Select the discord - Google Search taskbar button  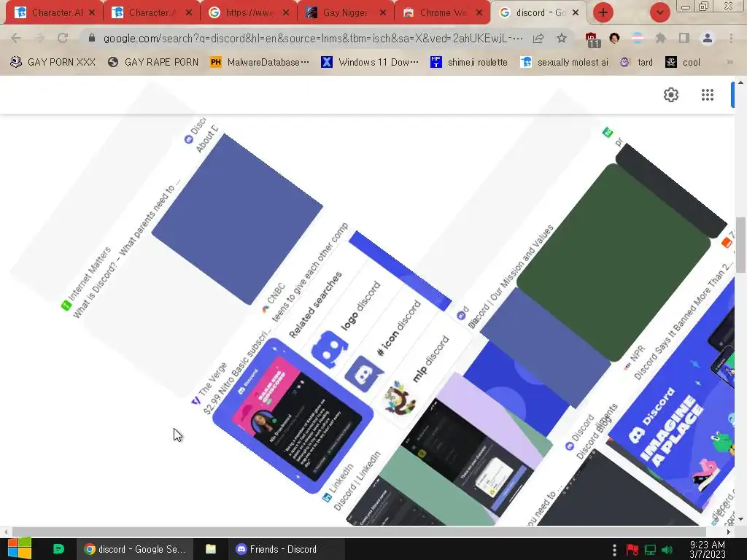[135, 549]
